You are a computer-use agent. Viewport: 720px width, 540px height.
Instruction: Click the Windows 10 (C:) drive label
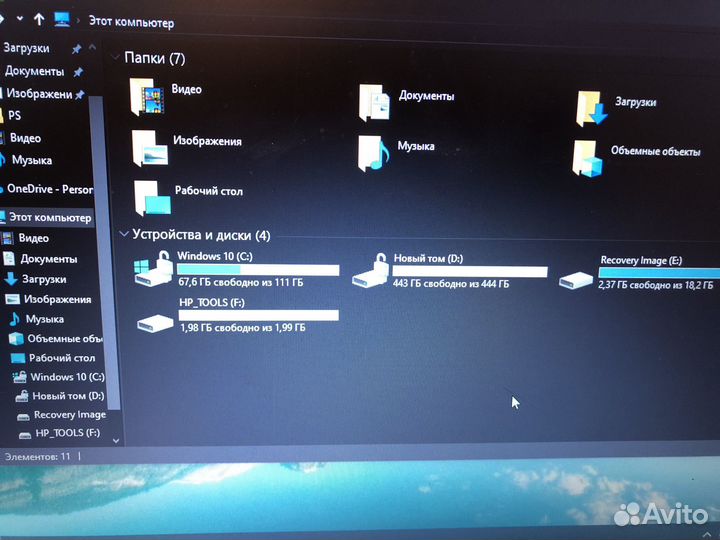coord(215,256)
